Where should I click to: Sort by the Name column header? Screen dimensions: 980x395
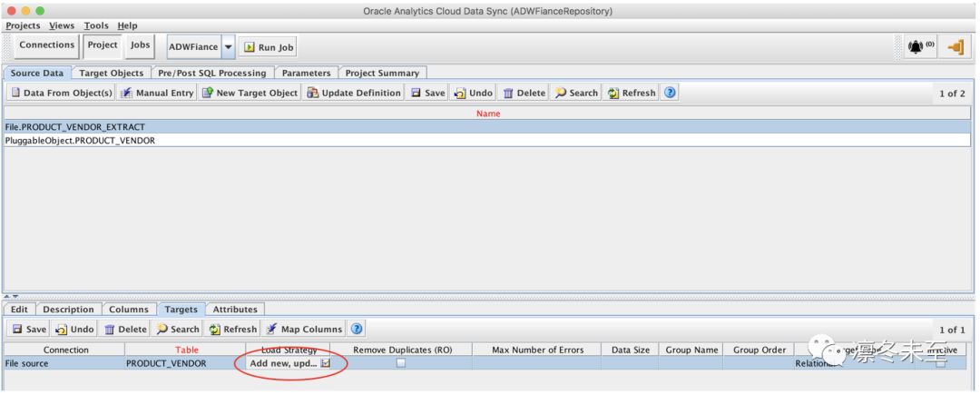pyautogui.click(x=488, y=114)
